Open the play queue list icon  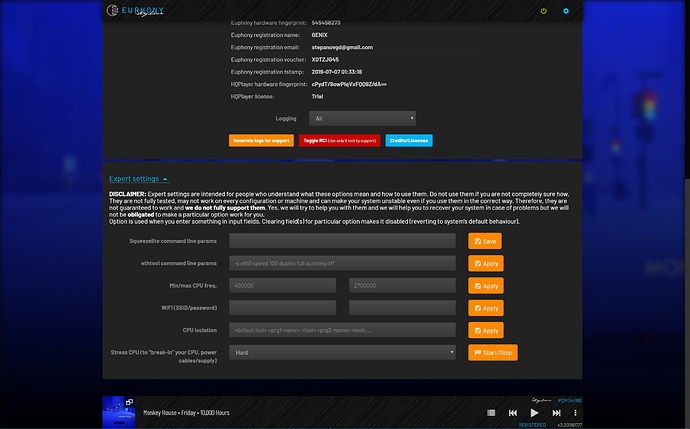[x=491, y=413]
